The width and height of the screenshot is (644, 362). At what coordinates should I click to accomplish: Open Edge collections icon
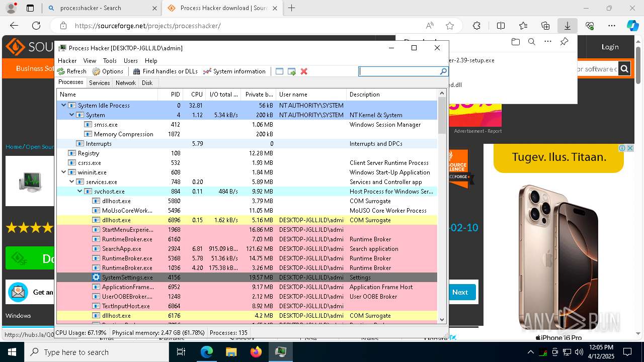point(545,26)
